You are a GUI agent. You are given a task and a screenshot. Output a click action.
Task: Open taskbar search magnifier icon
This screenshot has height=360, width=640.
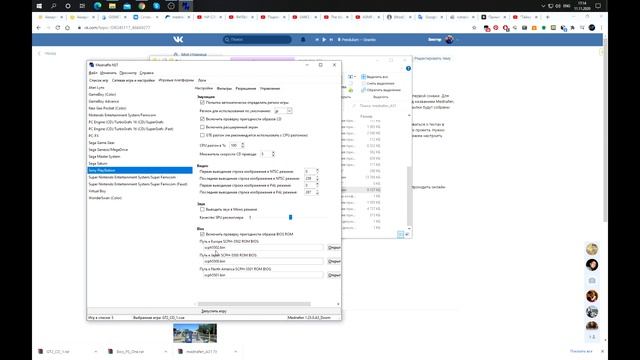(53, 6)
